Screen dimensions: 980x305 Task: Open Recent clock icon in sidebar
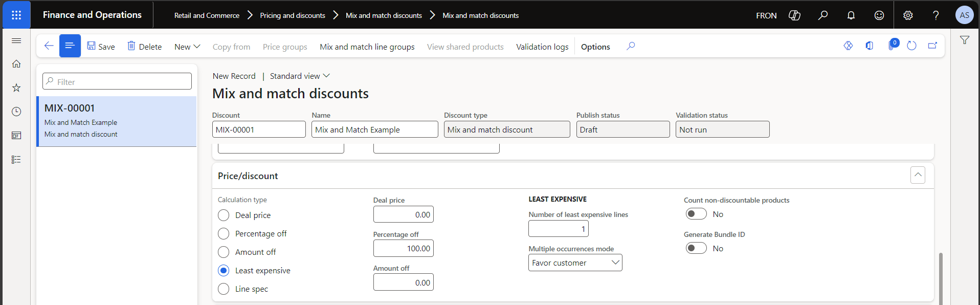16,112
